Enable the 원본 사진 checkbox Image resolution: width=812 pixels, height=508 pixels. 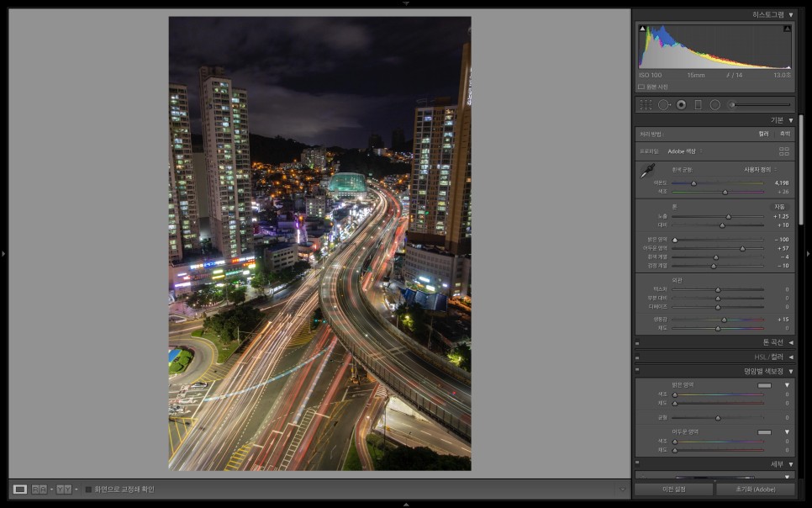[641, 87]
